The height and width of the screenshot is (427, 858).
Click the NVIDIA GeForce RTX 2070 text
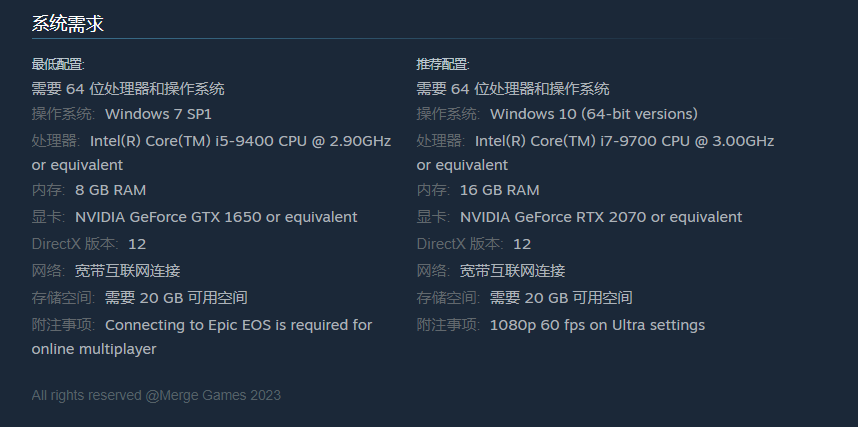[x=600, y=217]
